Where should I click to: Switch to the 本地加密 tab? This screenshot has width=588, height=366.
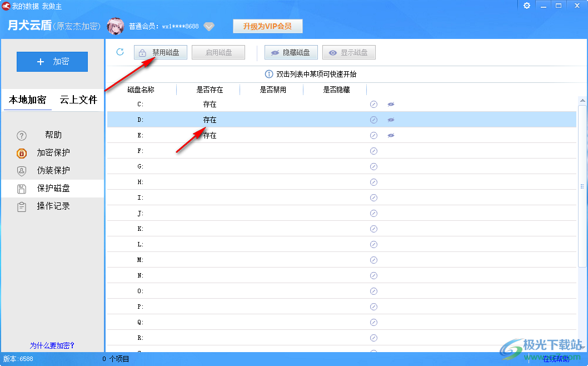(27, 100)
